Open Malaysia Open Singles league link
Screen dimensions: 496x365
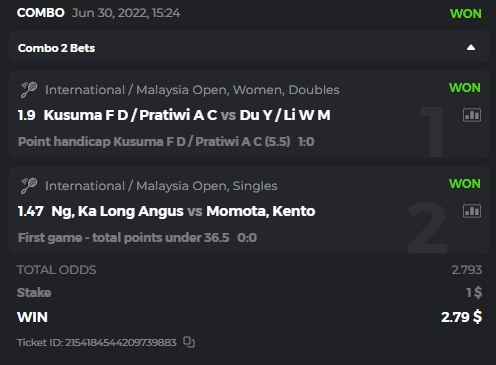coord(161,186)
